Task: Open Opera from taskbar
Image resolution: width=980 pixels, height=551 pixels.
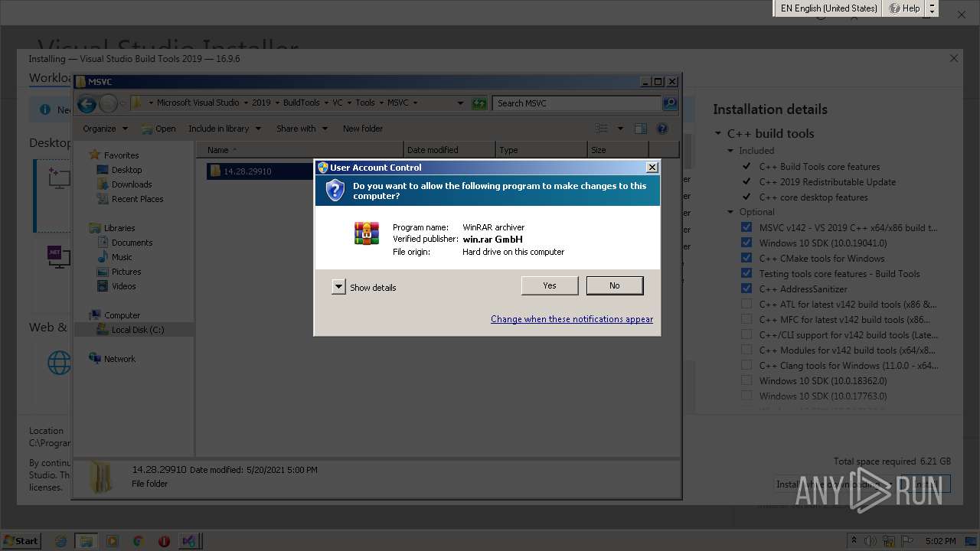Action: (164, 541)
